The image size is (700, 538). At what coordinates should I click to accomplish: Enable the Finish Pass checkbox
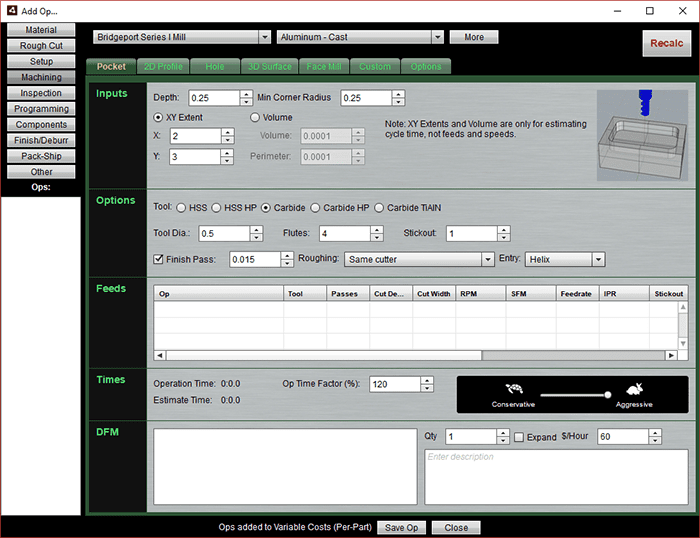point(159,259)
